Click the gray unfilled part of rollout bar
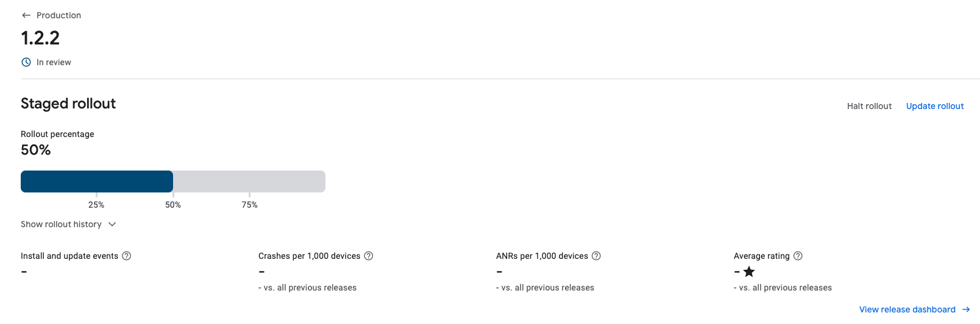This screenshot has height=324, width=980. (249, 181)
